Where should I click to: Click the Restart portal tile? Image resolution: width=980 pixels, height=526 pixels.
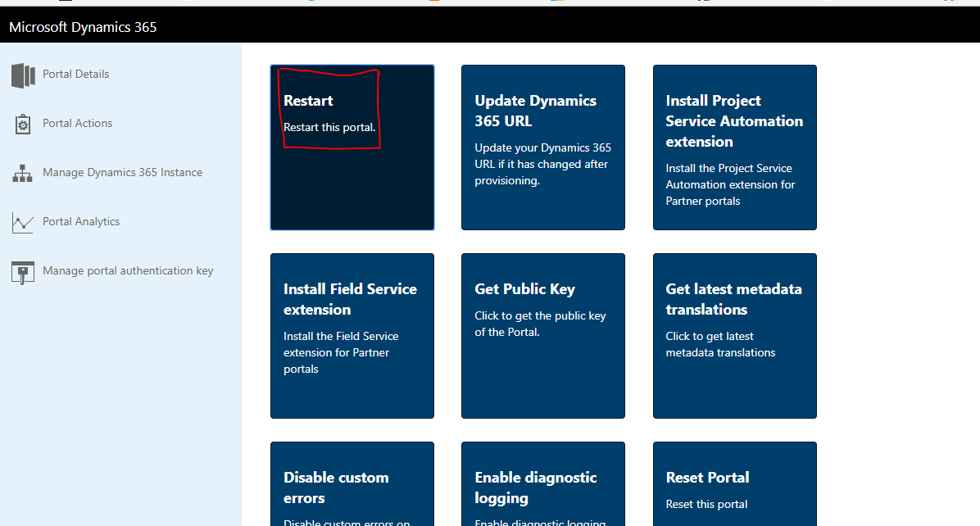352,147
